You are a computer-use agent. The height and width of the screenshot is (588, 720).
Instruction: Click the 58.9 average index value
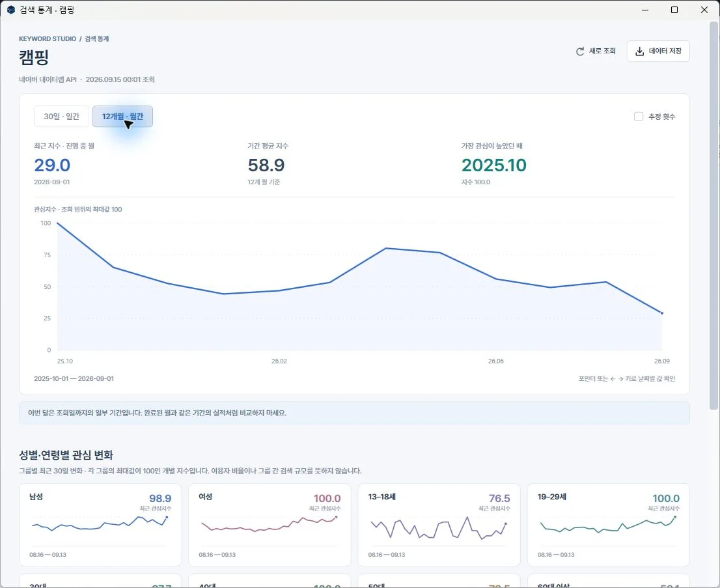(x=266, y=165)
